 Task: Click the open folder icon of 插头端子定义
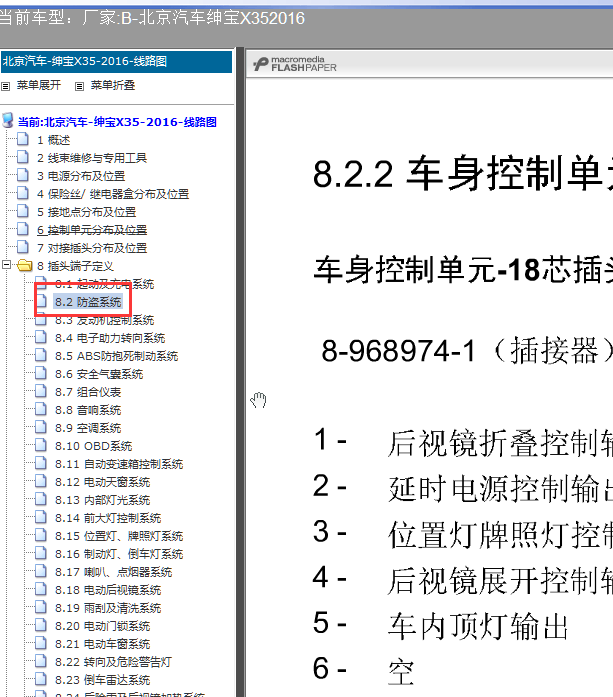pyautogui.click(x=25, y=265)
